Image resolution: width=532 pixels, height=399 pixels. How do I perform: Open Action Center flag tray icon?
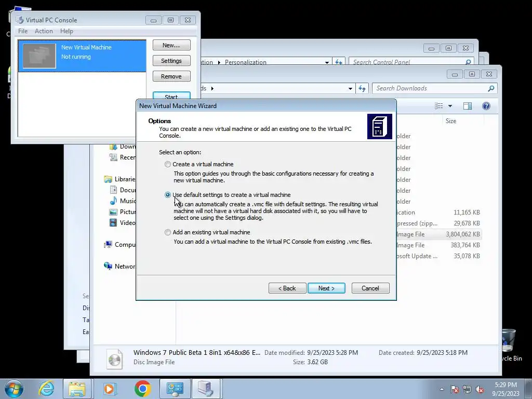[x=455, y=389]
